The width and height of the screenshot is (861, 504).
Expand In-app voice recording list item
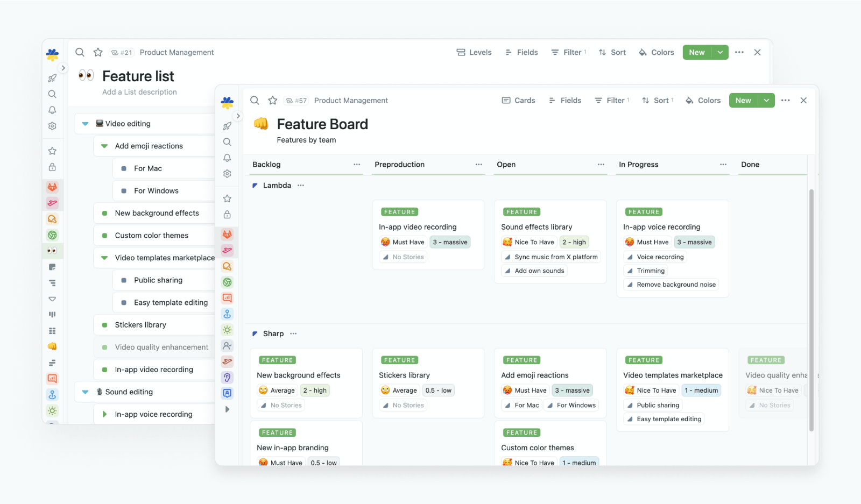104,414
